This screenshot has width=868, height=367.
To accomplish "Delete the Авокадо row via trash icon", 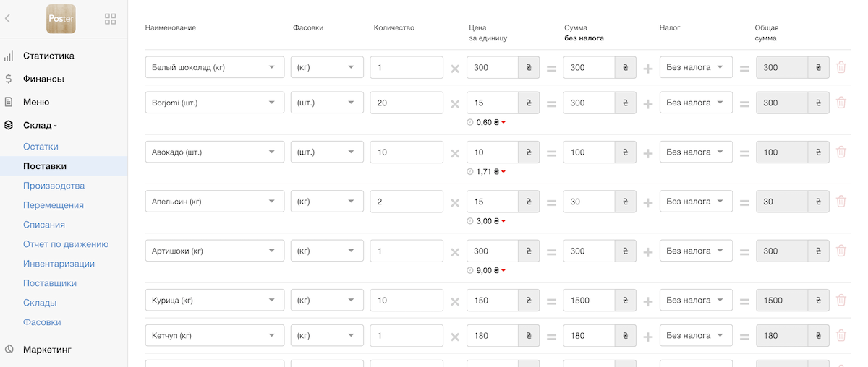I will [841, 152].
